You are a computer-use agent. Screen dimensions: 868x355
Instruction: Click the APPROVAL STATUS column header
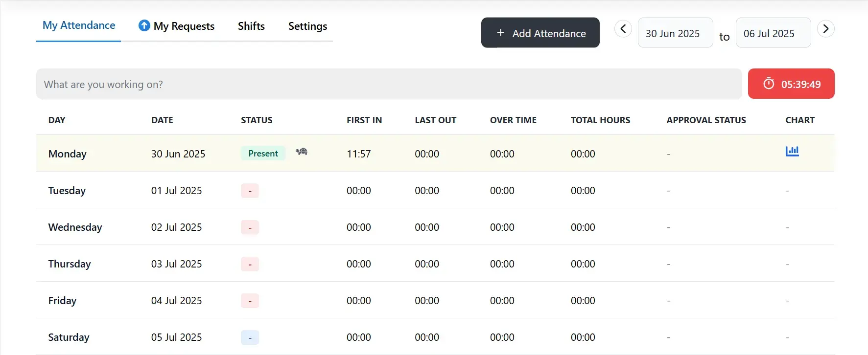tap(706, 120)
